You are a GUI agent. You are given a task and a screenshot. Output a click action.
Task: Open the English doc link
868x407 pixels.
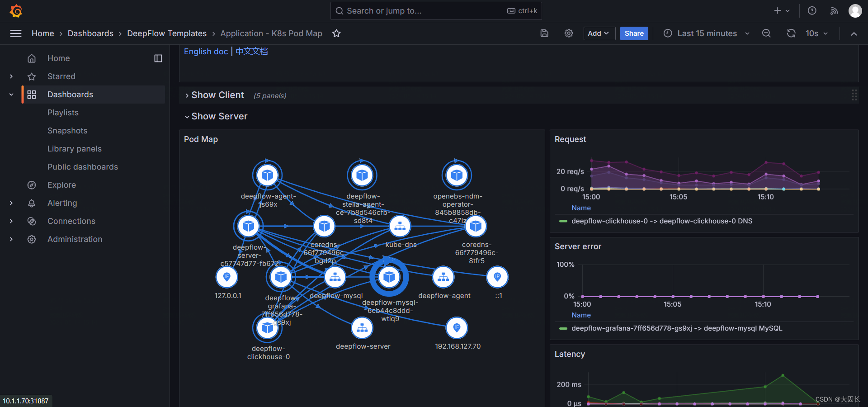(x=206, y=52)
